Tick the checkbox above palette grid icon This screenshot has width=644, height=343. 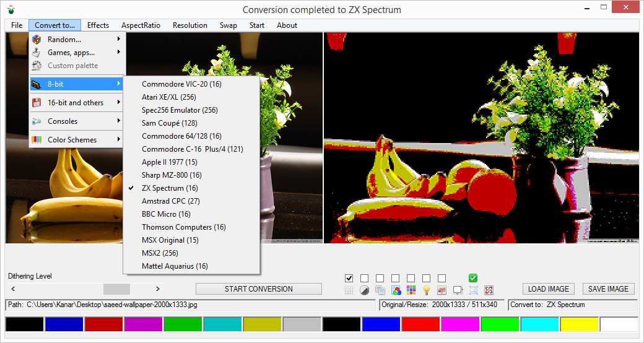411,278
